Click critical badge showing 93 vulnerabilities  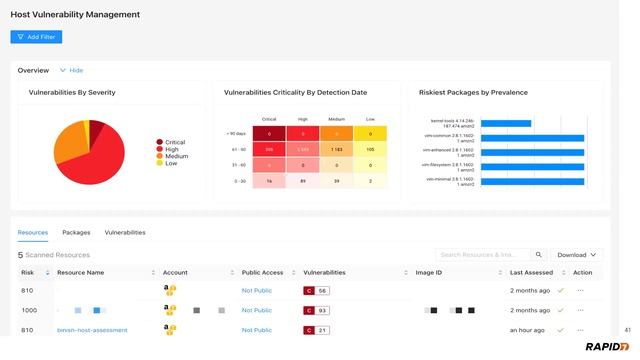pos(316,311)
